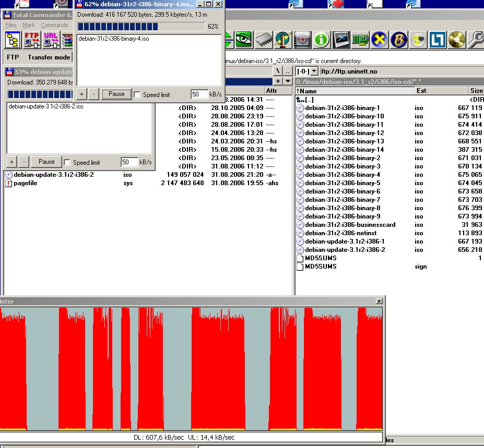Open the Commands menu
The image size is (484, 448).
click(54, 25)
